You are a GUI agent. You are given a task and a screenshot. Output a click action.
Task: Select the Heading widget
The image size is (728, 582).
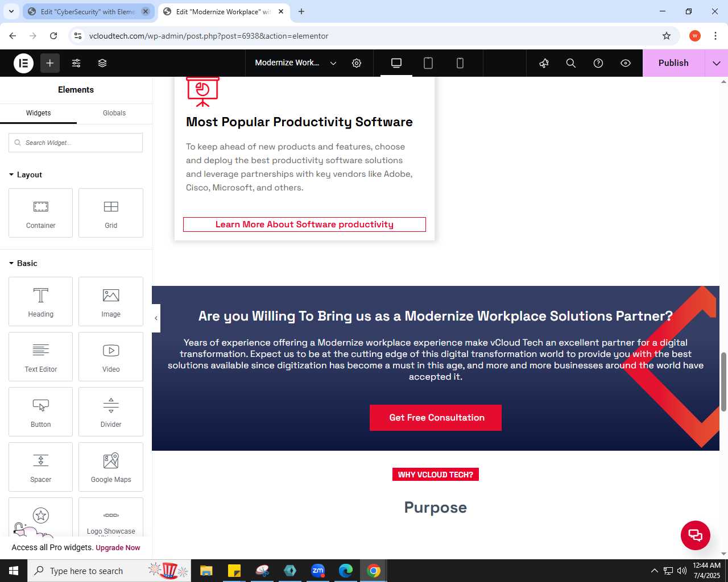tap(41, 301)
